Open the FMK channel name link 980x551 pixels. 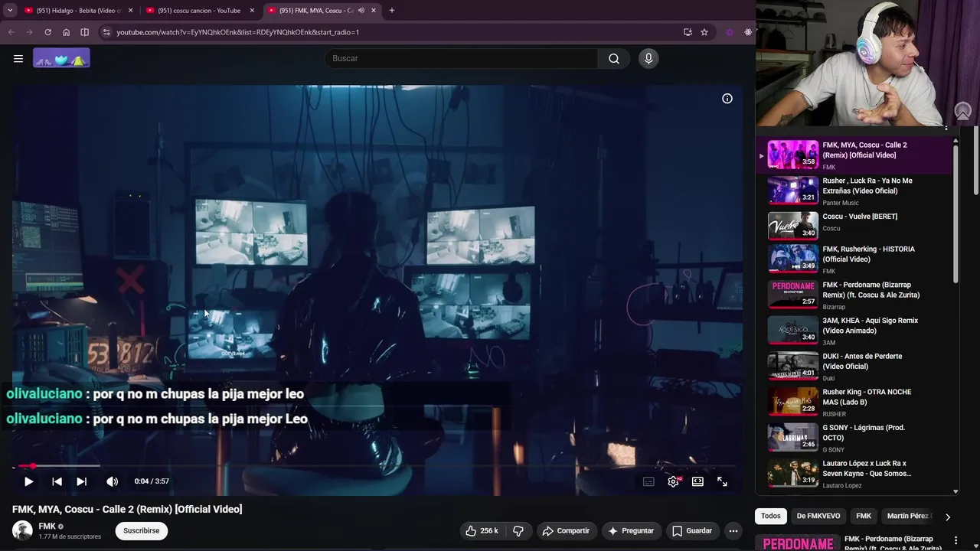point(47,527)
